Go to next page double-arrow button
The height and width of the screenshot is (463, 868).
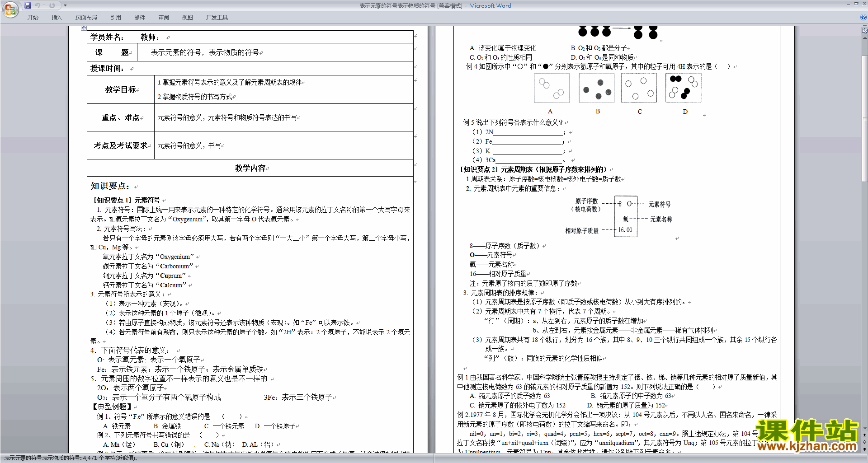click(864, 449)
